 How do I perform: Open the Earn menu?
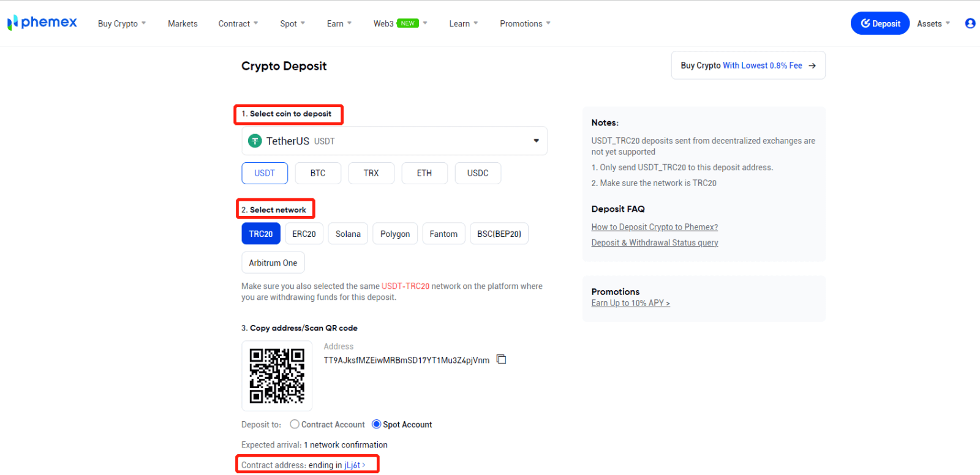[339, 24]
